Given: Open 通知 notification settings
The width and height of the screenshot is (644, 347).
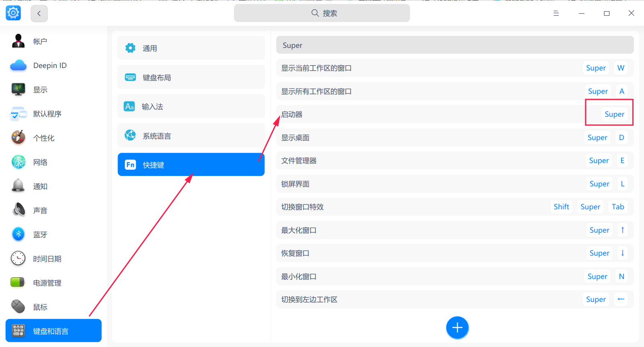Looking at the screenshot, I should pos(54,186).
